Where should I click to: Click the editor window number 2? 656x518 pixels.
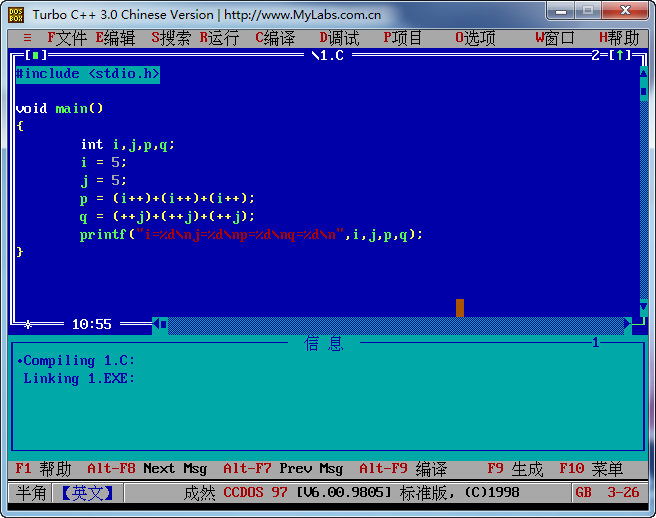click(595, 55)
